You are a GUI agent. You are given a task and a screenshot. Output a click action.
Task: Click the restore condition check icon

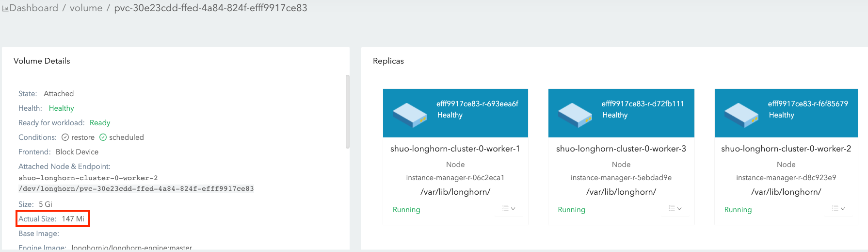[x=65, y=137]
